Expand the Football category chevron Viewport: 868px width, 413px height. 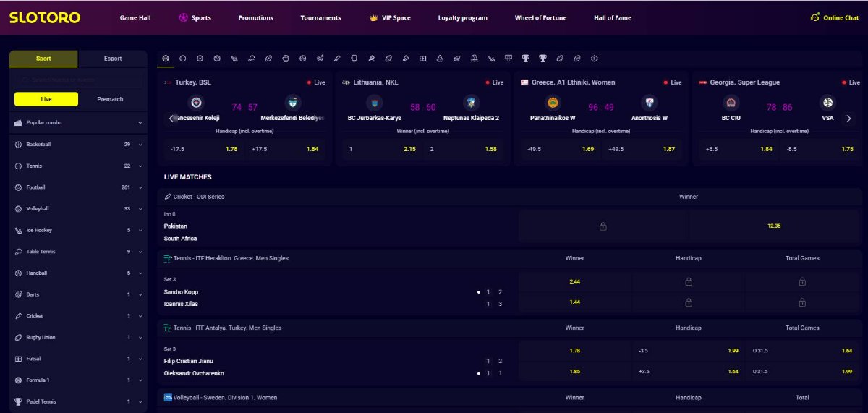pos(140,187)
